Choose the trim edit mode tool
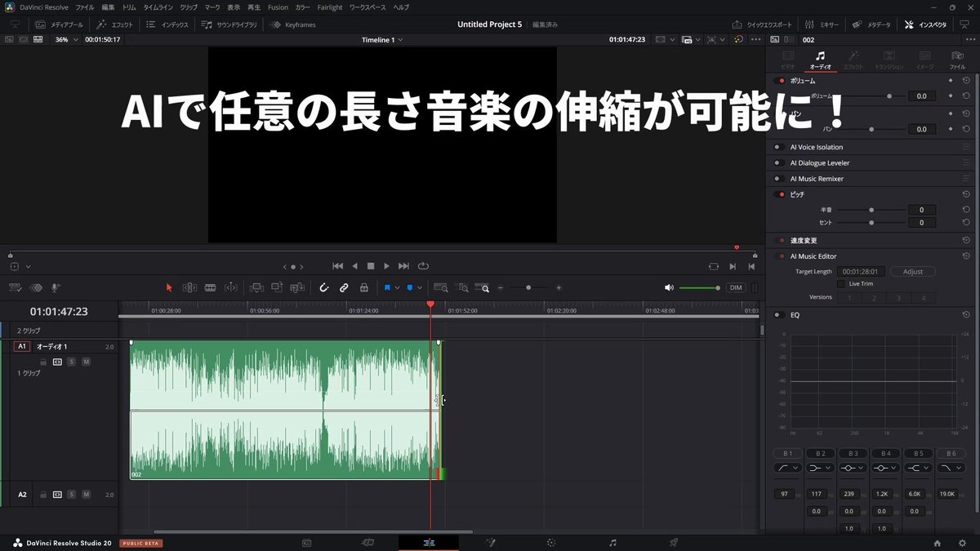 (x=189, y=287)
